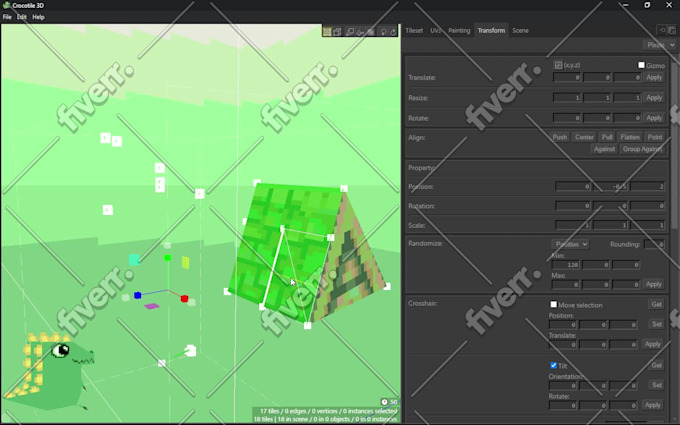Open the Edit menu
The image size is (680, 425).
click(22, 17)
